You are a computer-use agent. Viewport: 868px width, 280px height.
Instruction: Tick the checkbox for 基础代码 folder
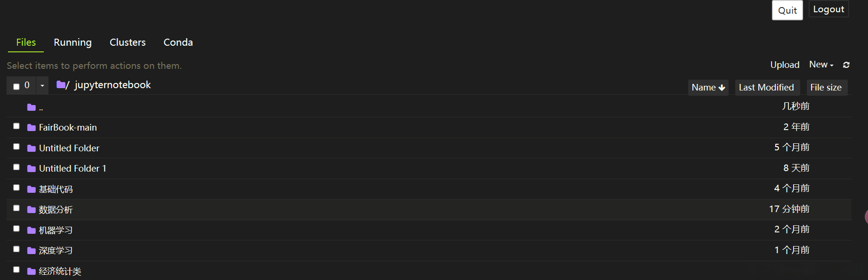coord(16,188)
